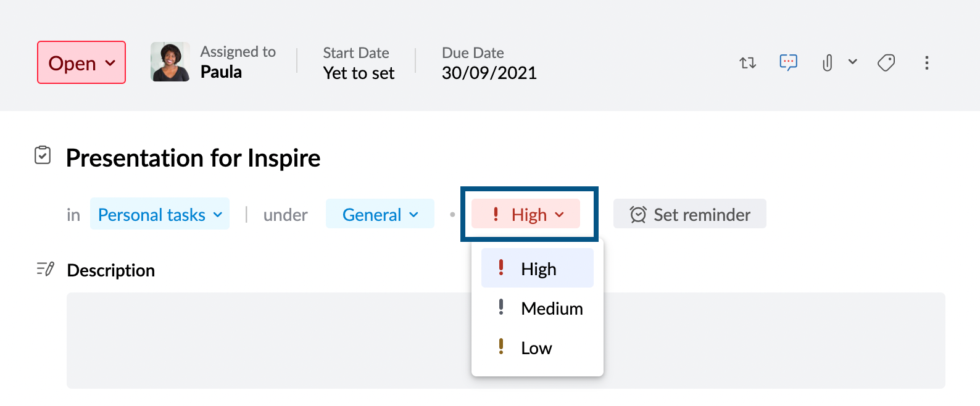Click the task status swap arrows icon
This screenshot has width=980, height=406.
[747, 62]
